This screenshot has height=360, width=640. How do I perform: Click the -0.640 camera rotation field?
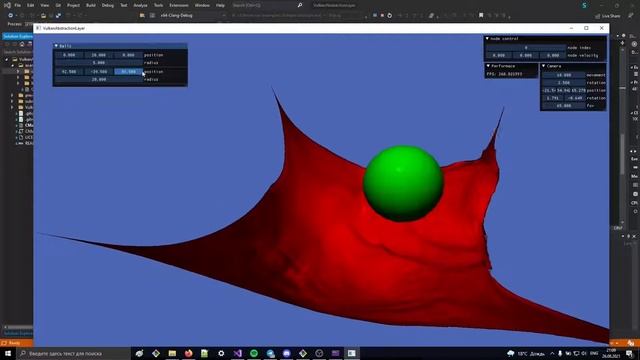(x=575, y=98)
